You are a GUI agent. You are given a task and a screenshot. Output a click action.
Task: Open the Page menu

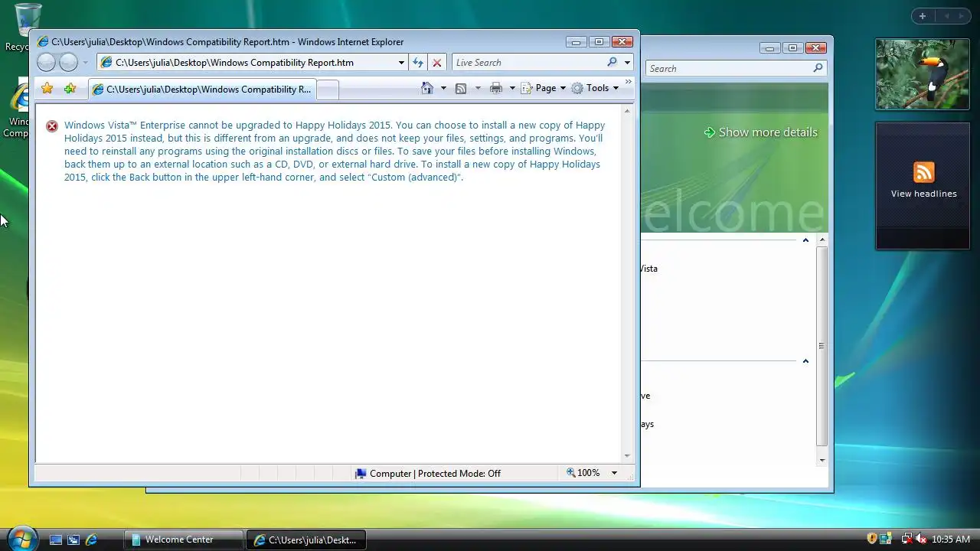click(x=544, y=88)
